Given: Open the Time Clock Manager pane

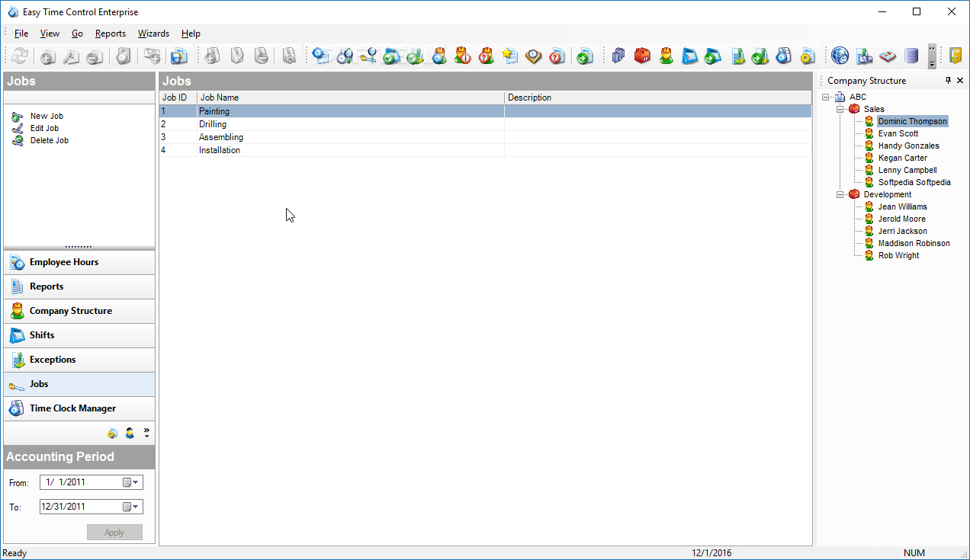Looking at the screenshot, I should pos(79,408).
